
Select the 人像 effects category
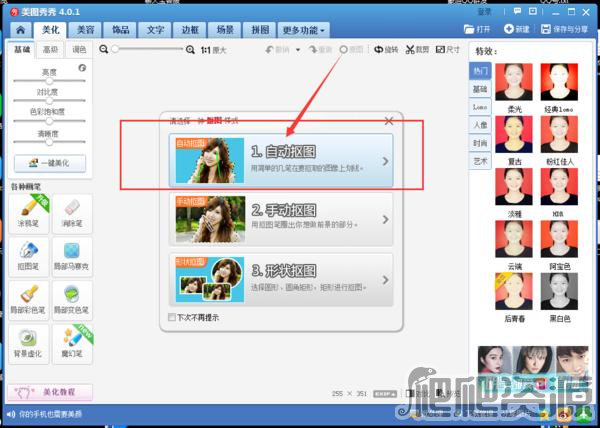tap(480, 125)
